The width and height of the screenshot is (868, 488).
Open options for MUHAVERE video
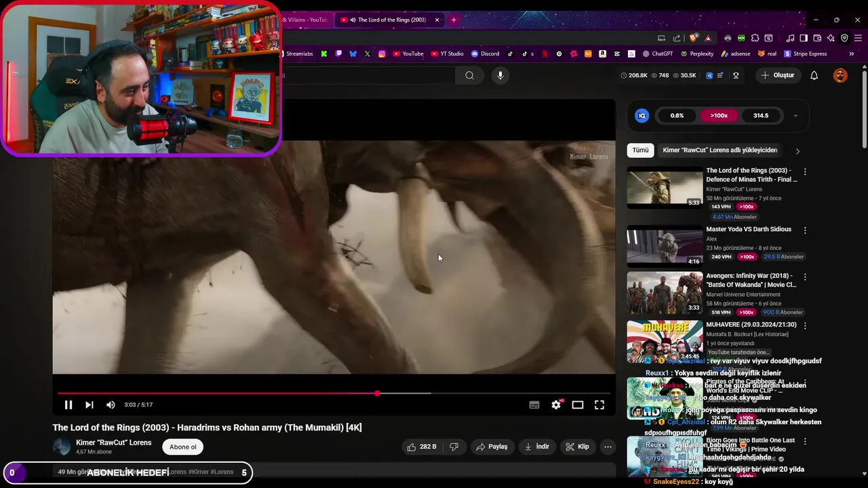point(805,325)
